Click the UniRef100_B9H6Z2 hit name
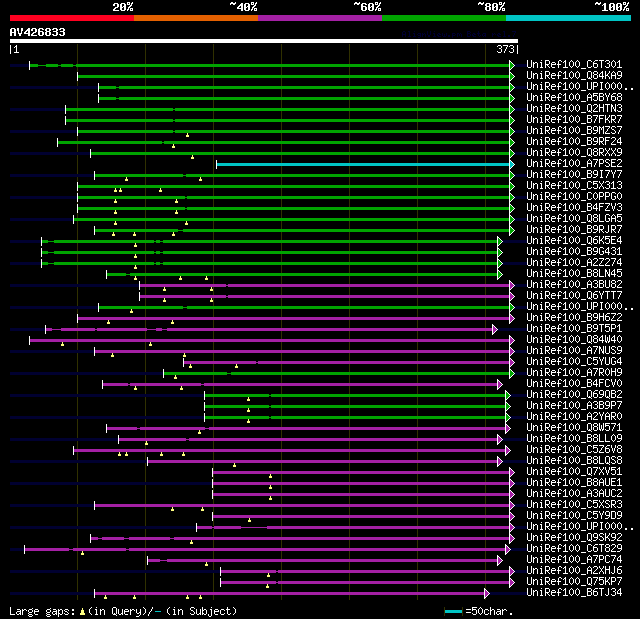This screenshot has height=619, width=640. [574, 317]
